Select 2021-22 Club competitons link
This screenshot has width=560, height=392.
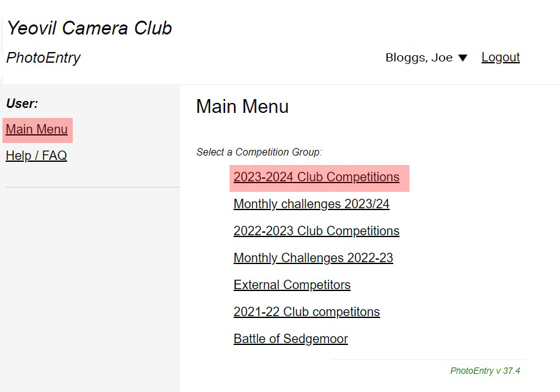[x=307, y=312]
